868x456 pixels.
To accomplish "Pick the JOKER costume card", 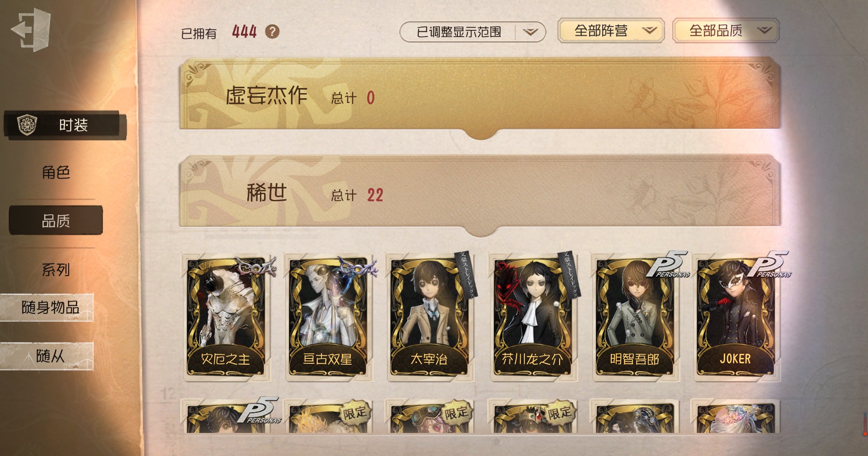I will [x=736, y=317].
